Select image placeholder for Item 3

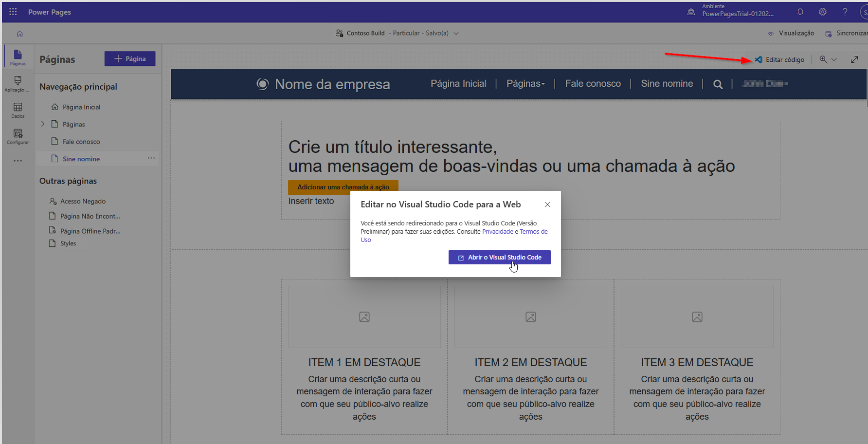click(697, 317)
